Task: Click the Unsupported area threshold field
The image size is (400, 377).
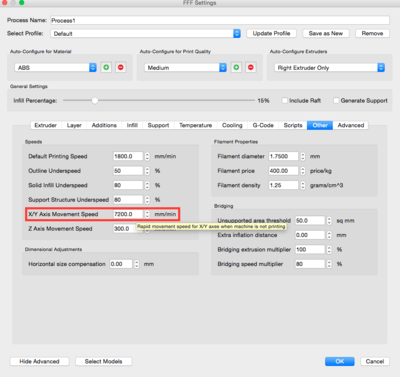Action: (x=310, y=221)
